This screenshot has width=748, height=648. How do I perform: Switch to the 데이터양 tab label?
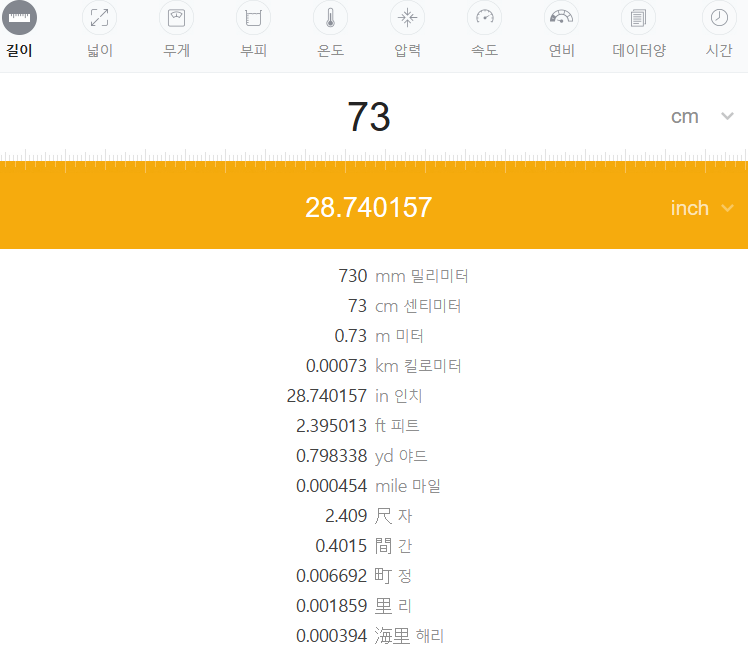click(x=639, y=50)
